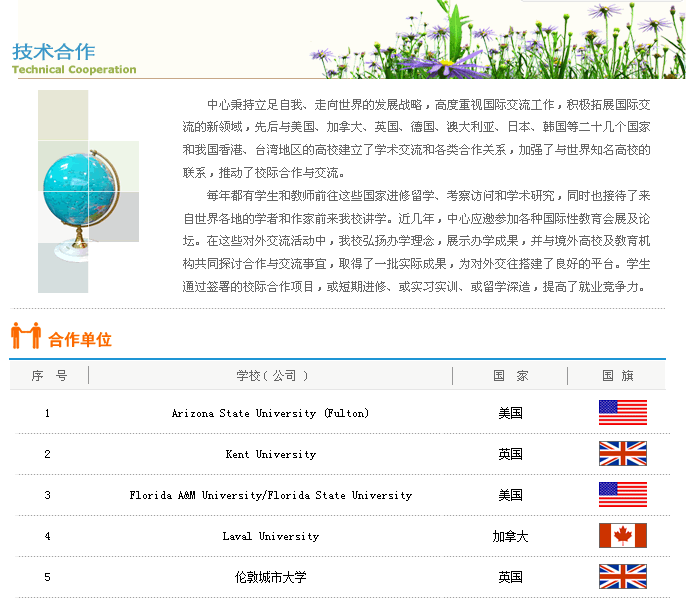
Task: Click the 序号 column header
Action: tap(49, 376)
